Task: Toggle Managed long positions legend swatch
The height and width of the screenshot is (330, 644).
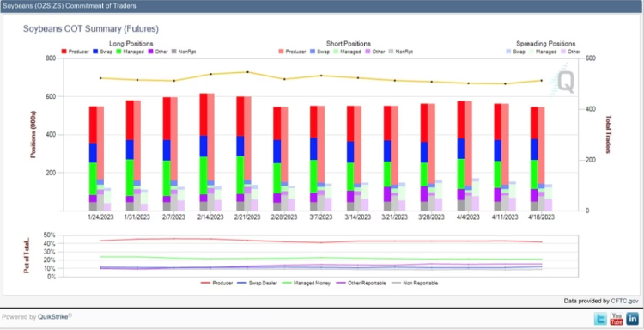Action: [119, 52]
